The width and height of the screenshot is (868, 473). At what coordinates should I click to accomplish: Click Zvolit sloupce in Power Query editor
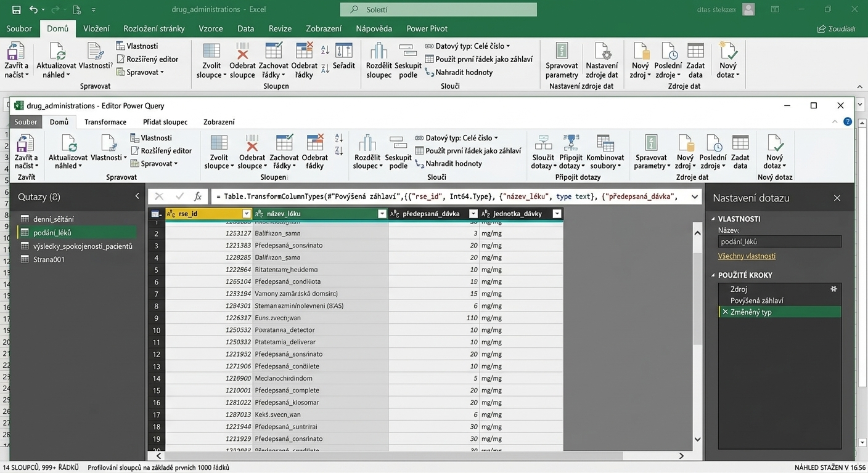click(x=219, y=152)
